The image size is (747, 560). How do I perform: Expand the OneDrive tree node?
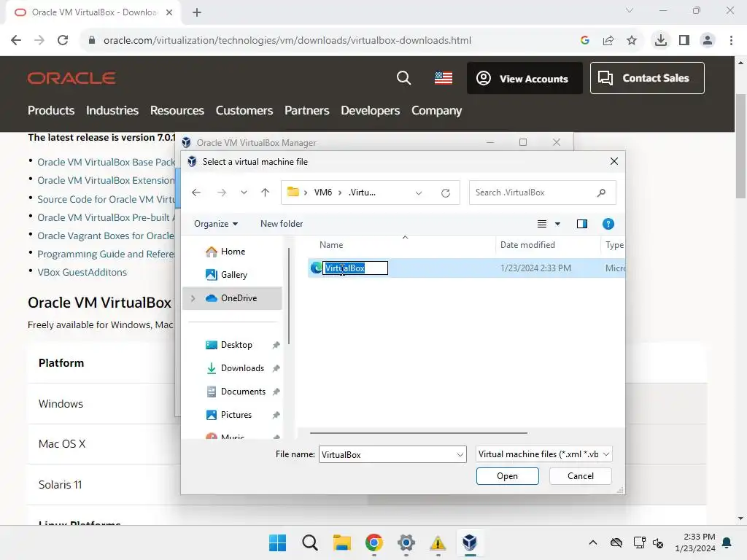[193, 298]
